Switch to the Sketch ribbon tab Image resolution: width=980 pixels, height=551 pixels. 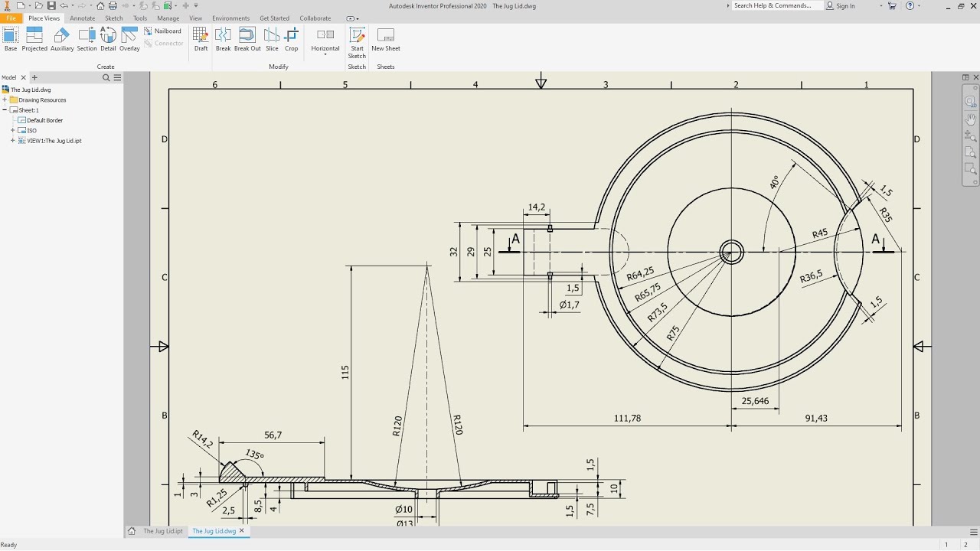pyautogui.click(x=113, y=18)
